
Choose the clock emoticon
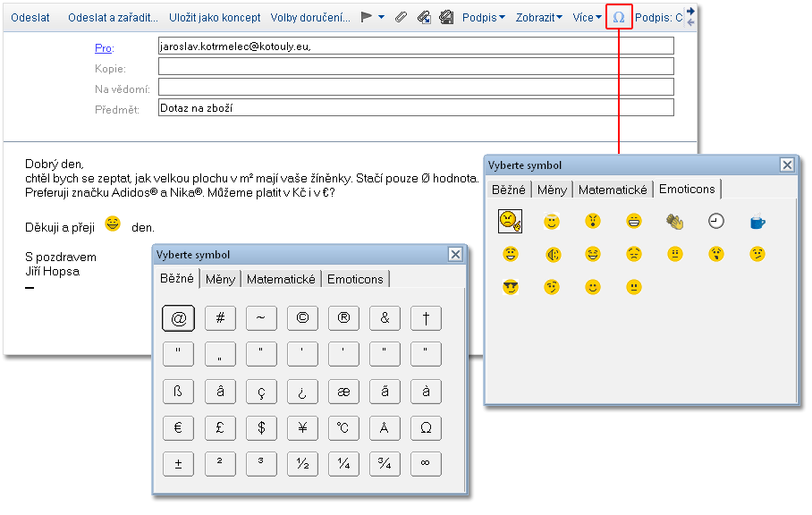coord(716,221)
